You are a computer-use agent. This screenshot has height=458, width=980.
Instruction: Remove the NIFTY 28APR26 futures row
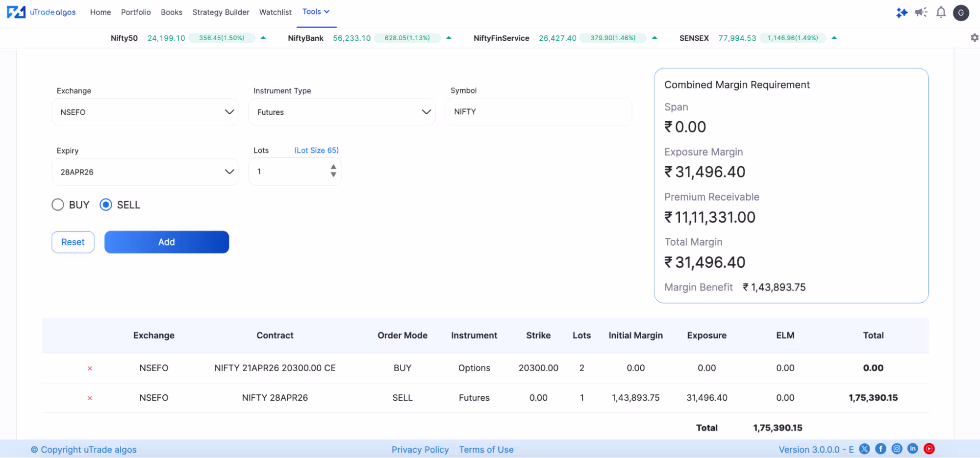click(x=90, y=398)
